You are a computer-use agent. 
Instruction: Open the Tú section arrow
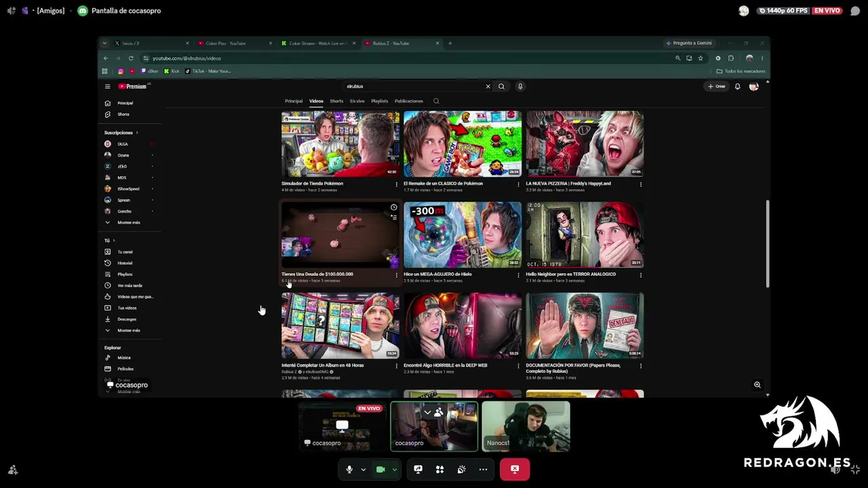click(113, 241)
